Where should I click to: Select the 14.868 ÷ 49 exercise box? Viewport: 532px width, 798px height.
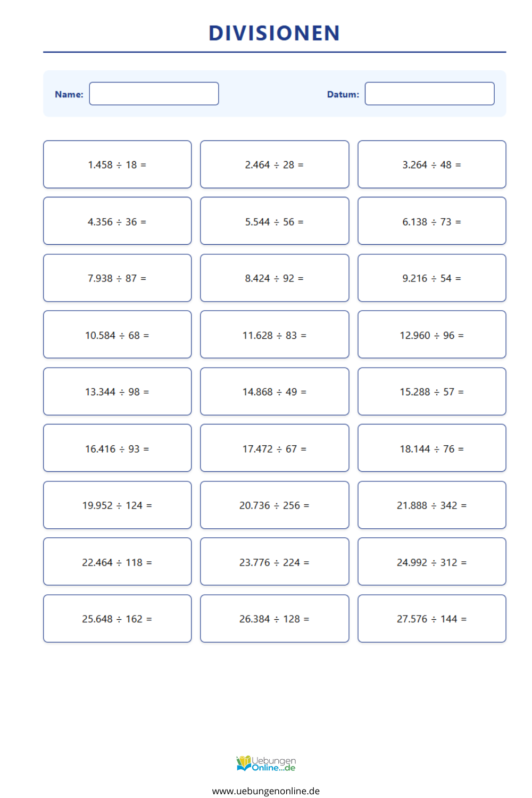point(275,392)
